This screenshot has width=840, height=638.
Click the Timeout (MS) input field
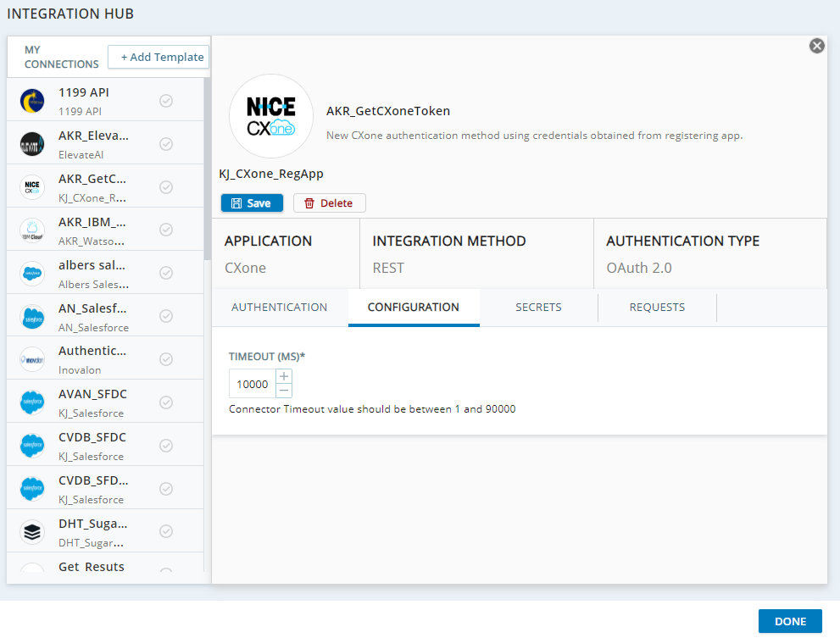click(x=252, y=384)
